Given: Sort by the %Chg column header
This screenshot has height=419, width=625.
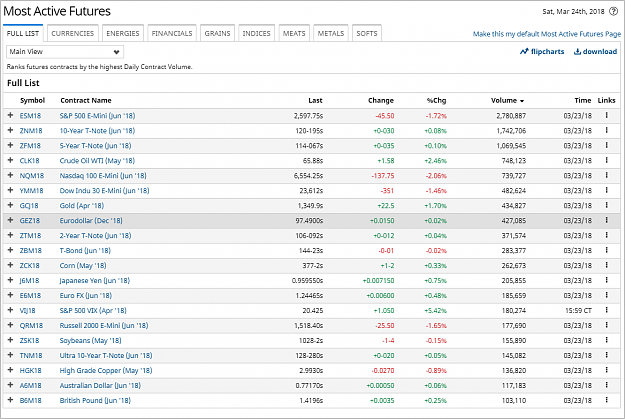Looking at the screenshot, I should coord(436,100).
